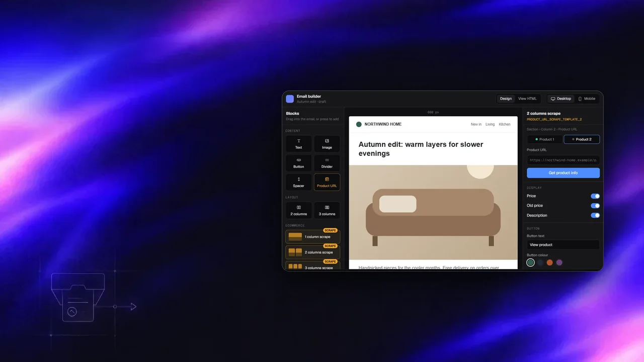
Task: Click the New in link in email header
Action: point(476,124)
